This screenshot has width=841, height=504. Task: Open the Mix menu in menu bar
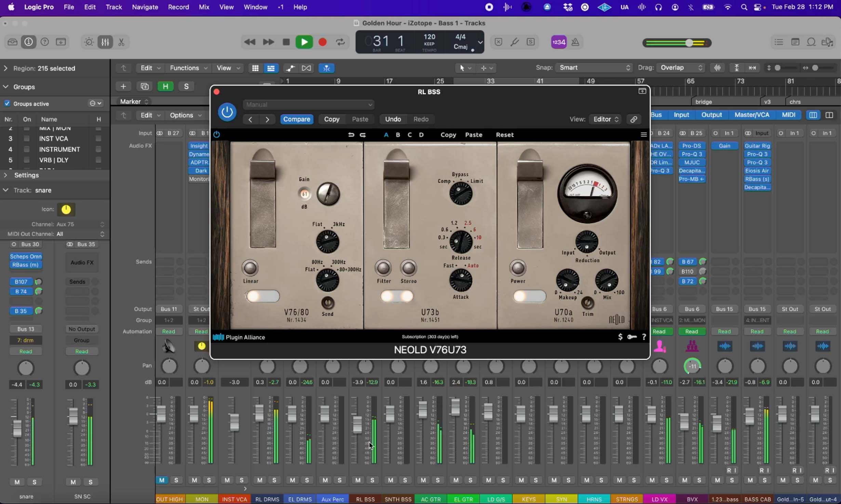click(x=204, y=7)
